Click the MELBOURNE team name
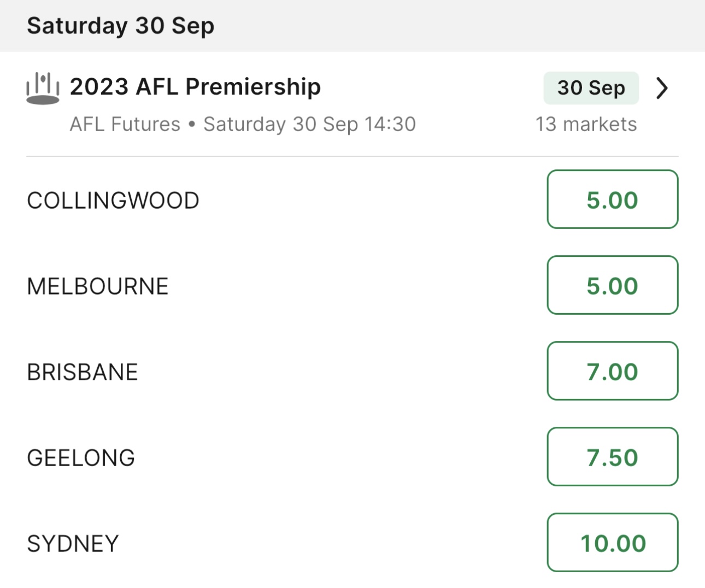This screenshot has width=705, height=588. (x=98, y=286)
